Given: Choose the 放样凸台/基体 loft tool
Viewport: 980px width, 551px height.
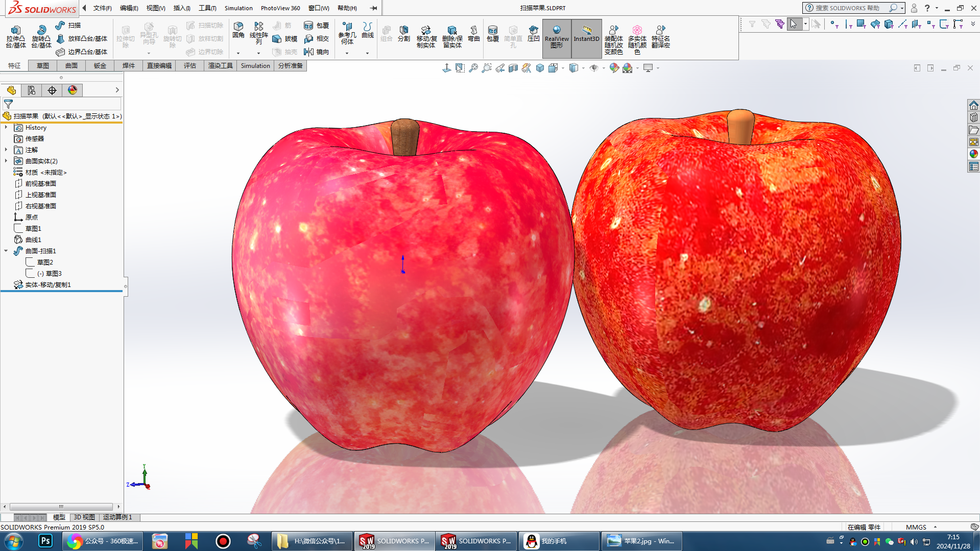Looking at the screenshot, I should click(82, 39).
